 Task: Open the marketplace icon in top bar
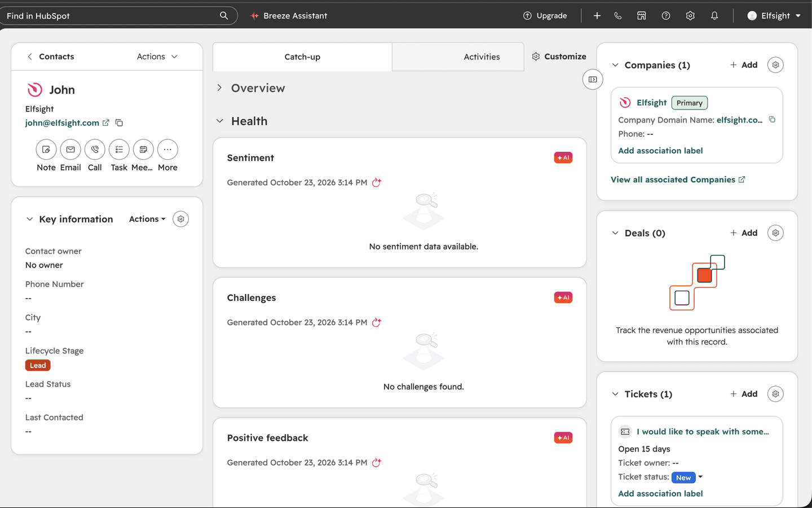(x=642, y=16)
